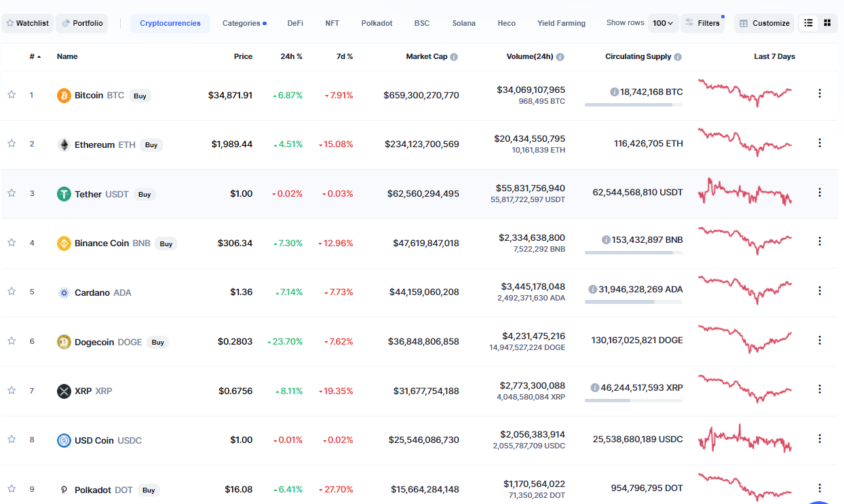Open USD Coin row more options
The image size is (844, 504).
[x=820, y=439]
